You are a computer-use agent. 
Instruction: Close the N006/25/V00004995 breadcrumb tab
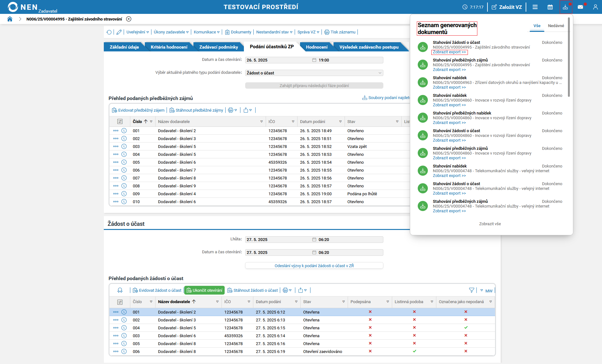[x=129, y=19]
